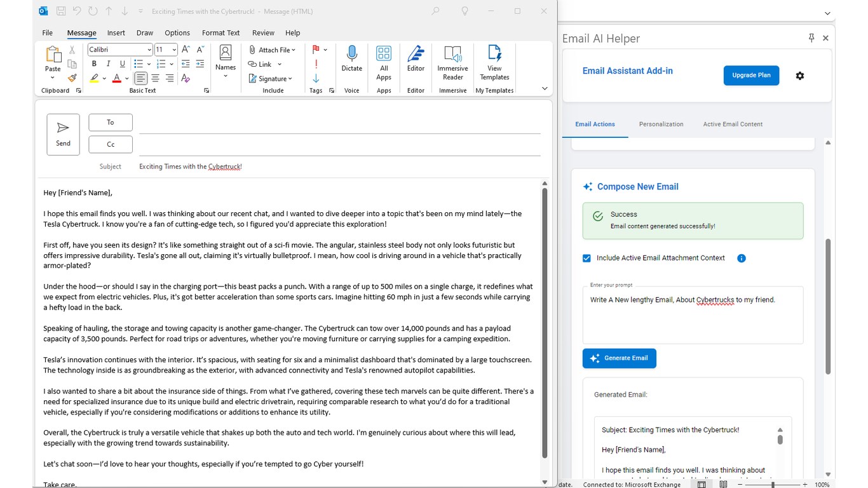Viewport: 868px width, 488px height.
Task: Switch to the Insert ribbon tab
Action: point(116,33)
